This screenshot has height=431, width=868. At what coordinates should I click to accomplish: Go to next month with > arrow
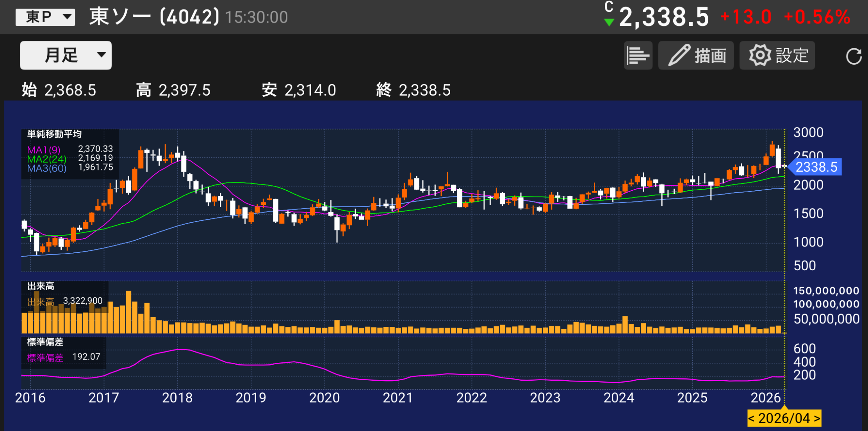(817, 419)
